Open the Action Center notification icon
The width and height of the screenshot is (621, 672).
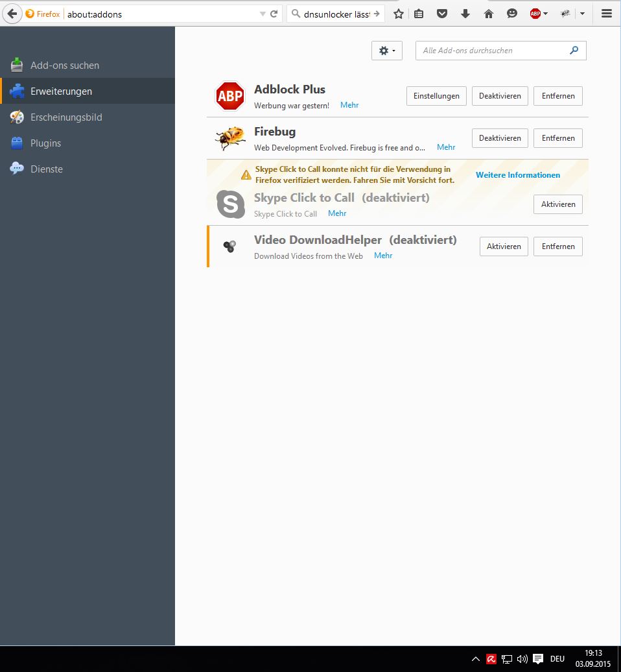[x=538, y=659]
